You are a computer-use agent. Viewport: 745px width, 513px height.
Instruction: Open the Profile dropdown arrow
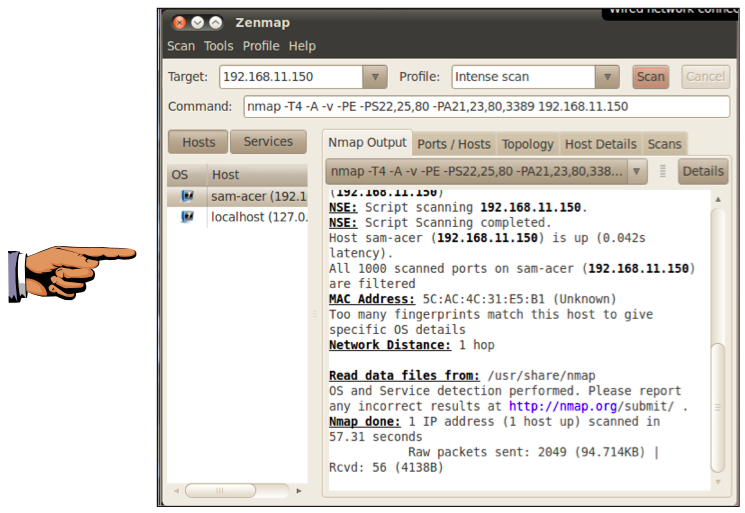(x=607, y=77)
